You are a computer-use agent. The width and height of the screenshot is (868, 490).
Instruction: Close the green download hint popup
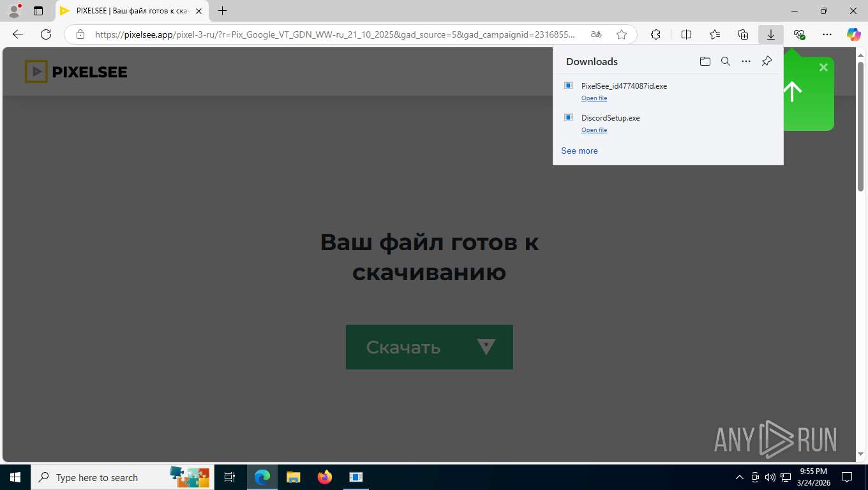point(823,67)
